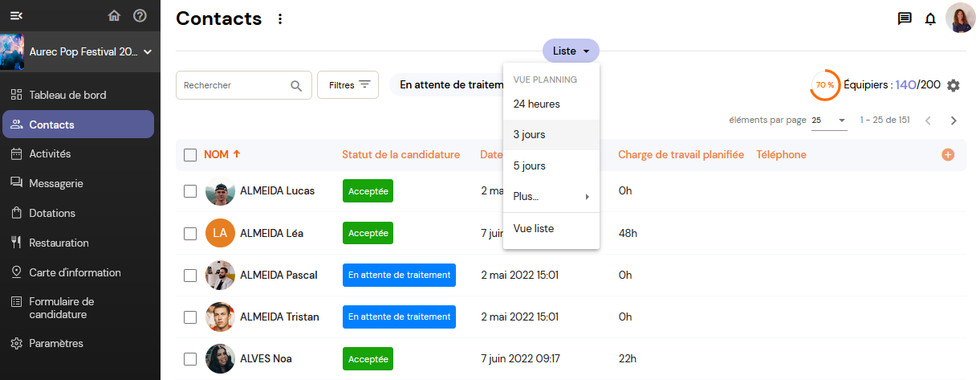Screen dimensions: 980x380
Task: Open help question mark icon
Action: click(x=140, y=15)
